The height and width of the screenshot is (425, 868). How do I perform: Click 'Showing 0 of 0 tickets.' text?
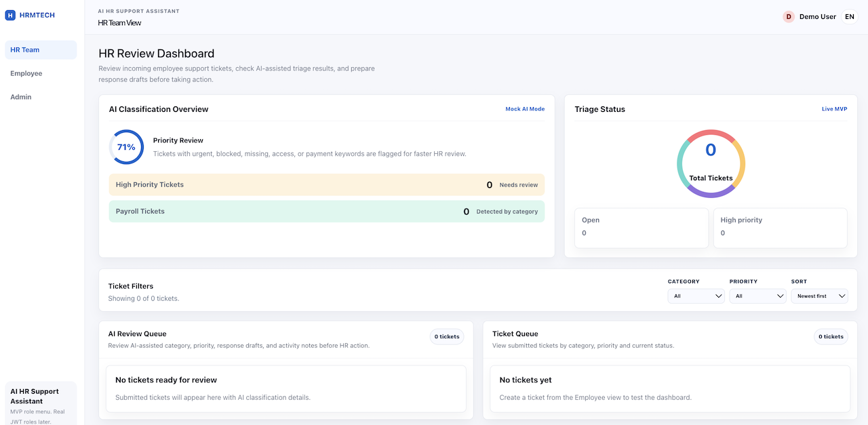pyautogui.click(x=144, y=298)
